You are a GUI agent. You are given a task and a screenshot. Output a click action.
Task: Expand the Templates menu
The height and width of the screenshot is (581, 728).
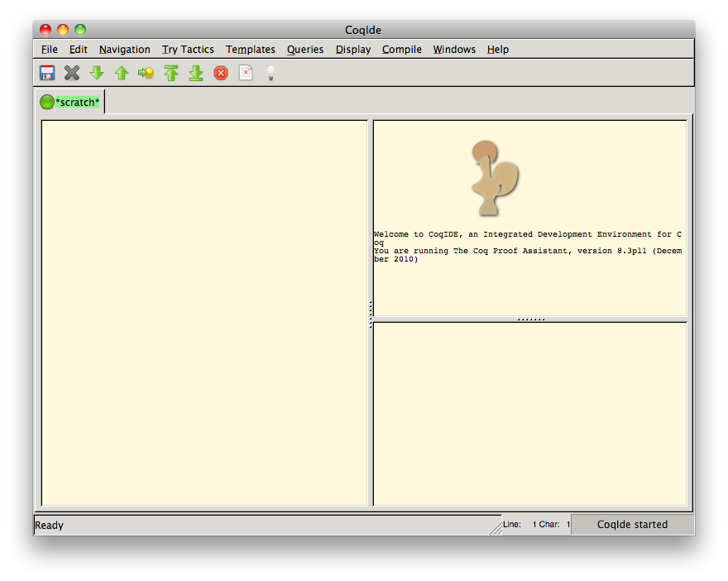pos(251,50)
